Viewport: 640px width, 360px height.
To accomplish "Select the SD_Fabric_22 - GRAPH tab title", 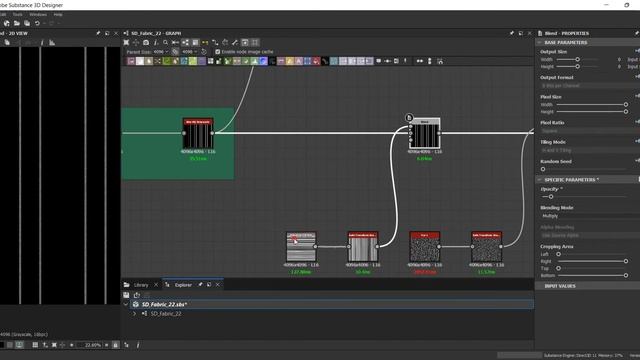I will 156,33.
